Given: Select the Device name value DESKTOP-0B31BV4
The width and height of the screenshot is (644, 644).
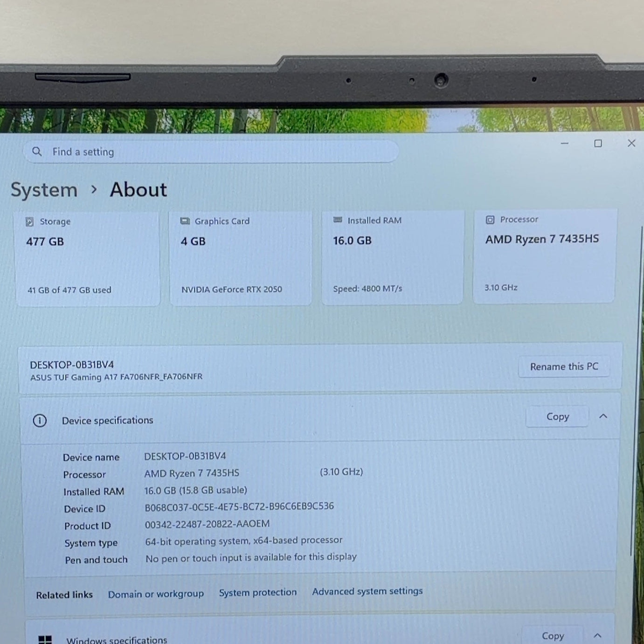Looking at the screenshot, I should coord(185,456).
